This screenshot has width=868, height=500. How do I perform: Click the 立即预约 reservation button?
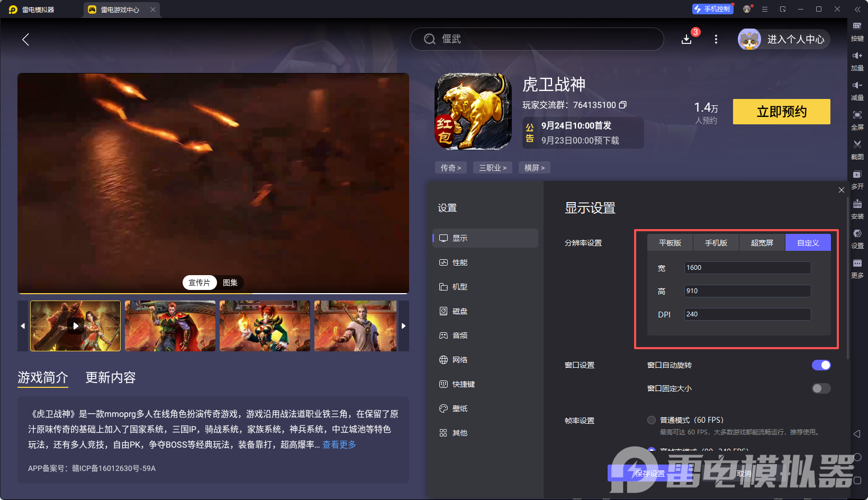[x=781, y=112]
